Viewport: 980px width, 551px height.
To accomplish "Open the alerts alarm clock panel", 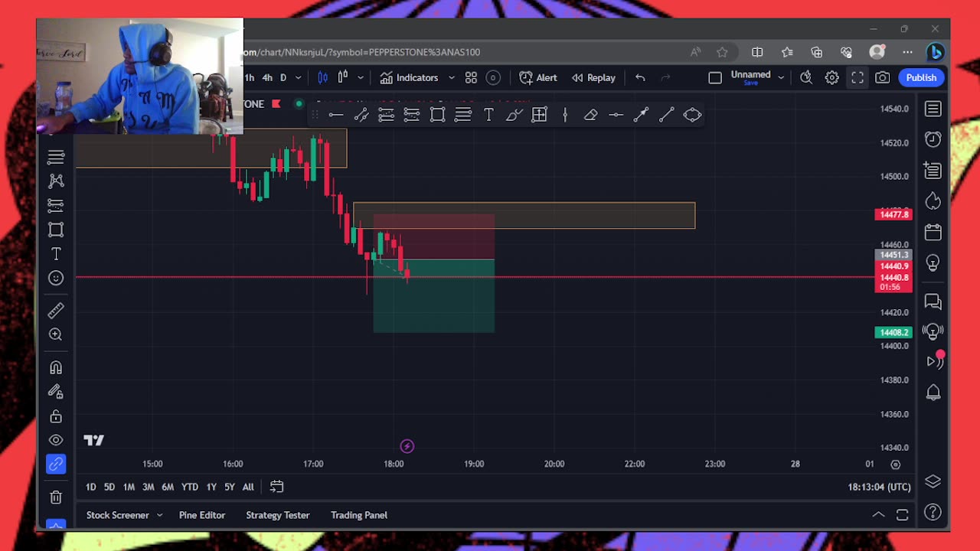I will click(x=933, y=139).
